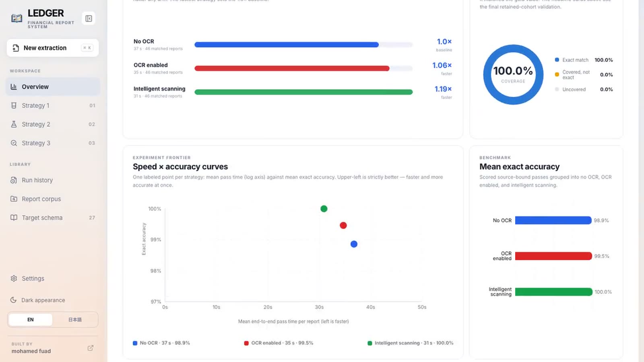Click the Intelligent scanning 100.0% accuracy bar

tap(554, 292)
